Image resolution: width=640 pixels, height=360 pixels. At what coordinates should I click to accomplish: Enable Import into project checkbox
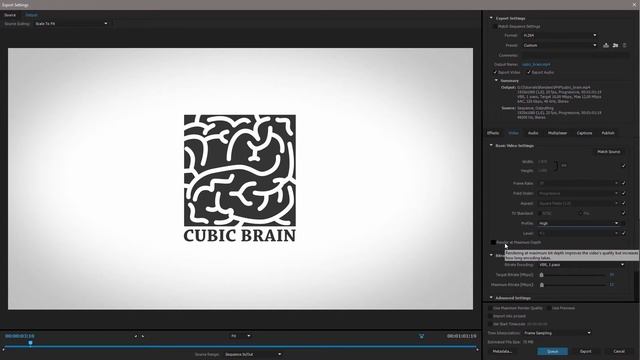490,316
